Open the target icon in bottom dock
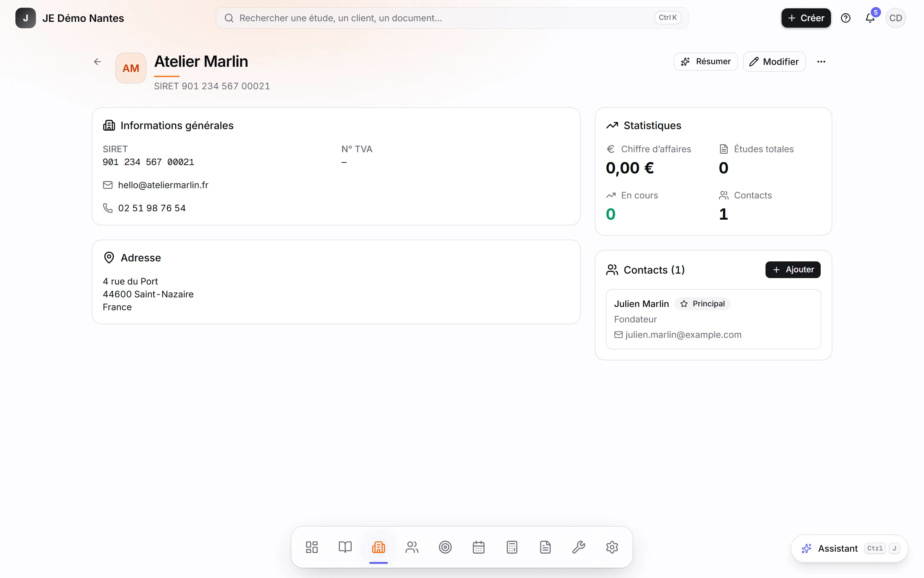Screen dimensions: 924x578 [445, 547]
